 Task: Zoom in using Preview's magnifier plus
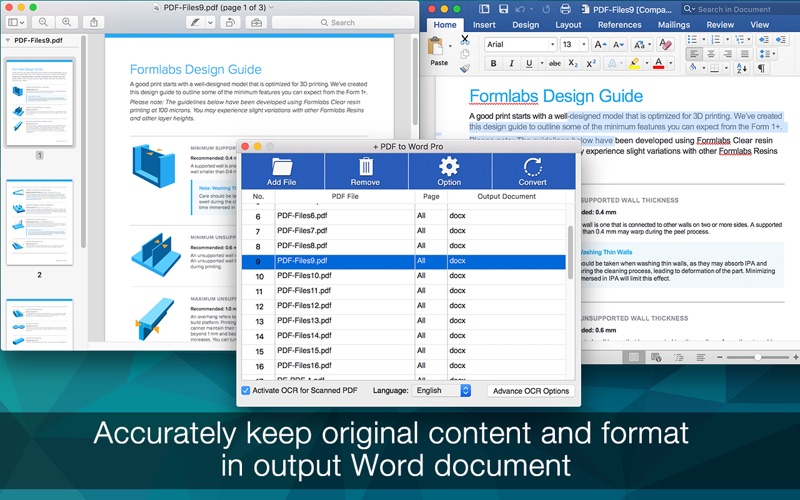66,22
